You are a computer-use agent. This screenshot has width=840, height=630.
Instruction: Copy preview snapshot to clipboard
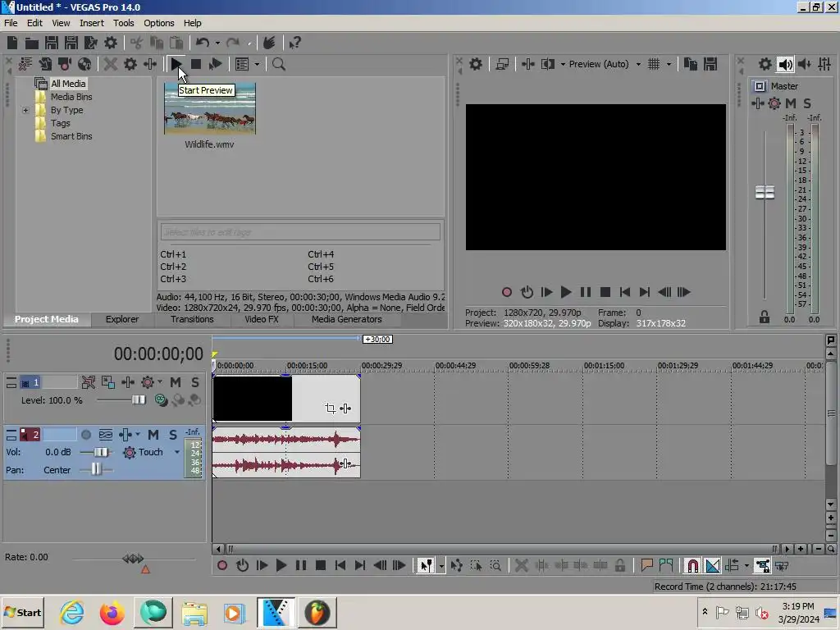pyautogui.click(x=691, y=64)
